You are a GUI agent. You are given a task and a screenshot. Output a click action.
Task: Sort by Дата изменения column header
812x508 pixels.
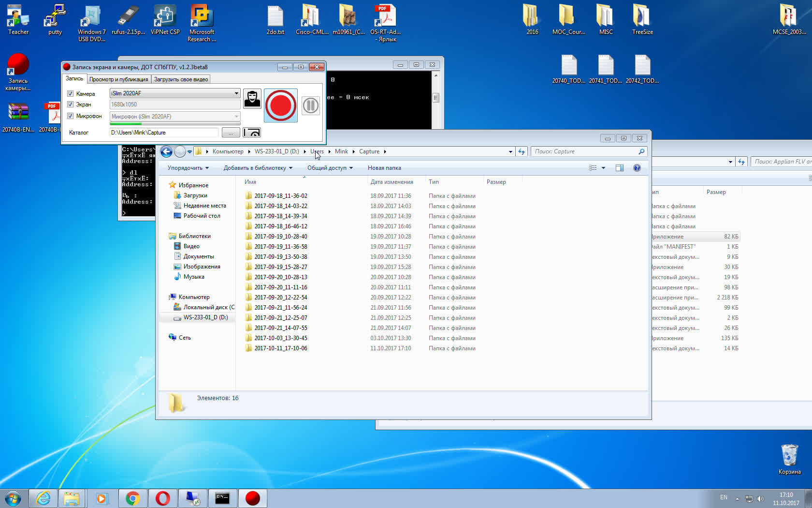pos(391,182)
